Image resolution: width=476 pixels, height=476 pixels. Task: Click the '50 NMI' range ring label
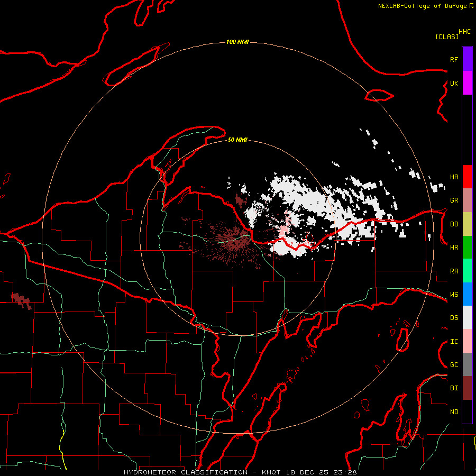237,140
